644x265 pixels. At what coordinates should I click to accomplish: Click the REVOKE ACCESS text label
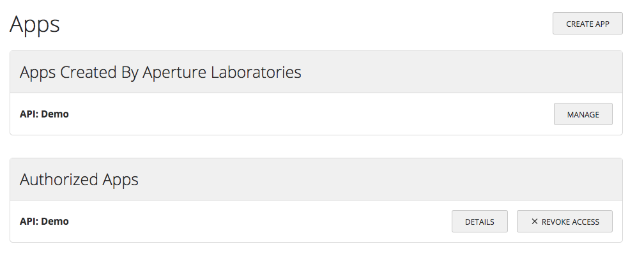(x=571, y=222)
